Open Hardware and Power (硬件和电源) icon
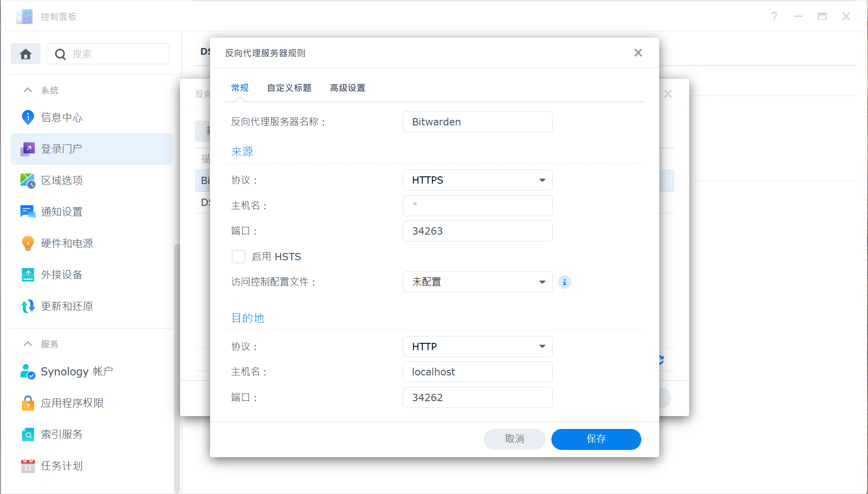This screenshot has height=494, width=868. pyautogui.click(x=28, y=243)
